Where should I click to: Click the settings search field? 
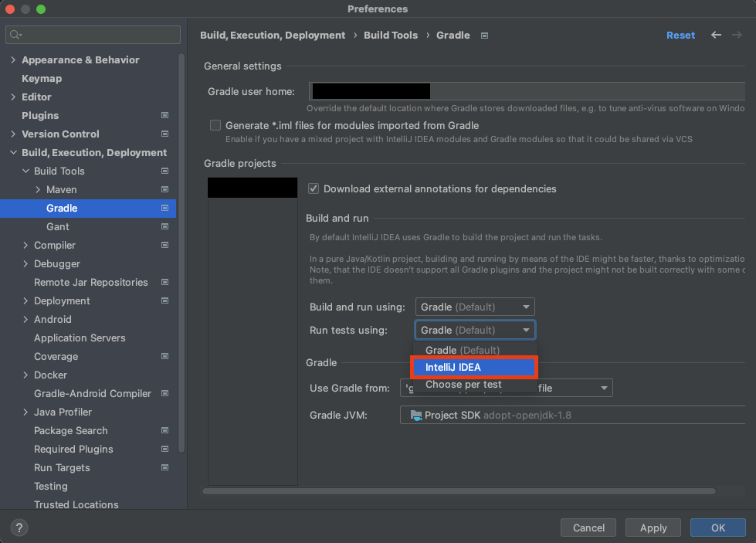[x=93, y=35]
